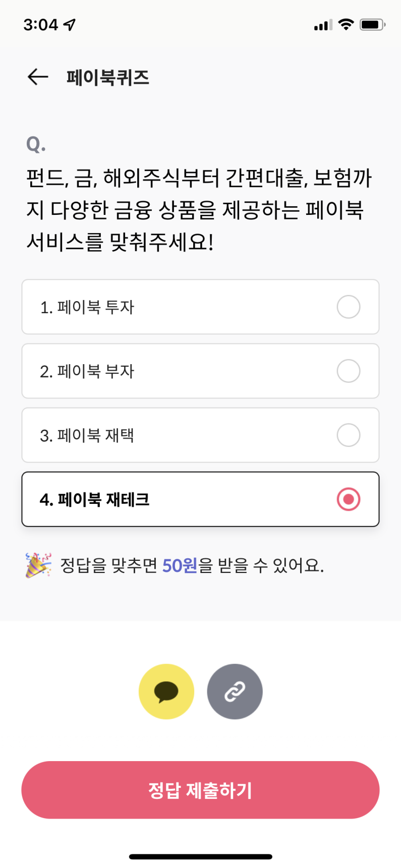This screenshot has height=868, width=401.
Task: Share via the yellow KakaoTalk chat icon
Action: click(166, 691)
